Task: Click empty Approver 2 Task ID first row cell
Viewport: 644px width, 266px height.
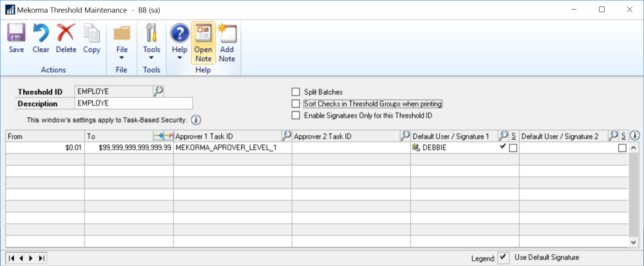Action: coord(351,148)
